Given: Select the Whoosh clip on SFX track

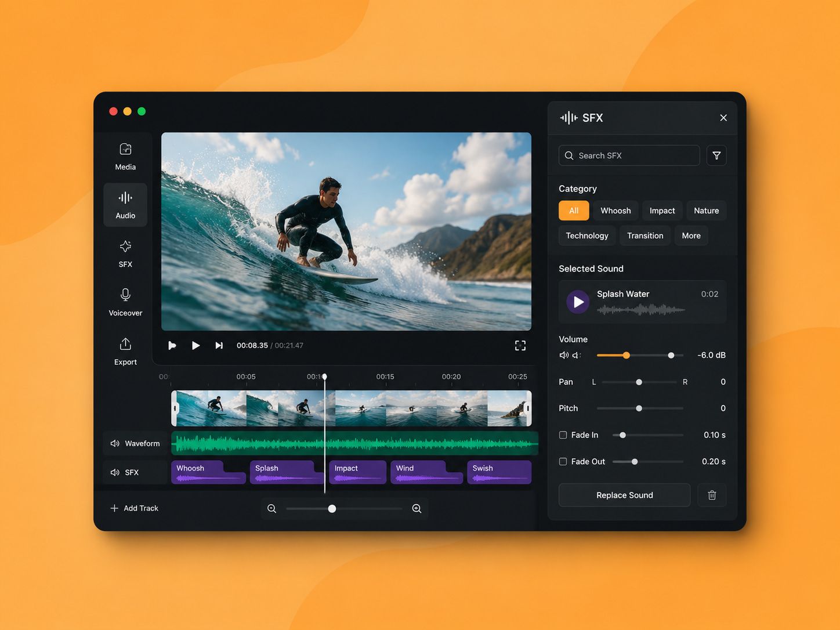Looking at the screenshot, I should pyautogui.click(x=208, y=472).
